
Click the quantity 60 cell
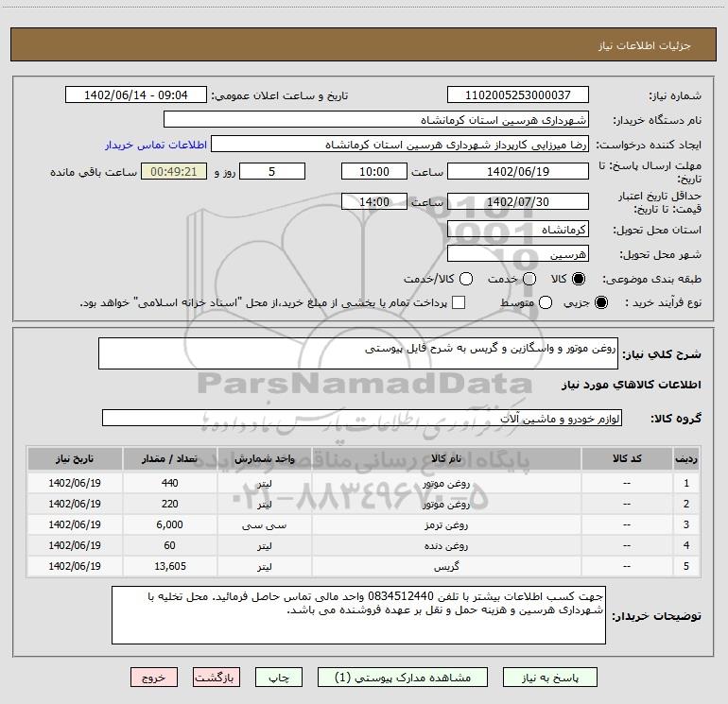(x=169, y=546)
